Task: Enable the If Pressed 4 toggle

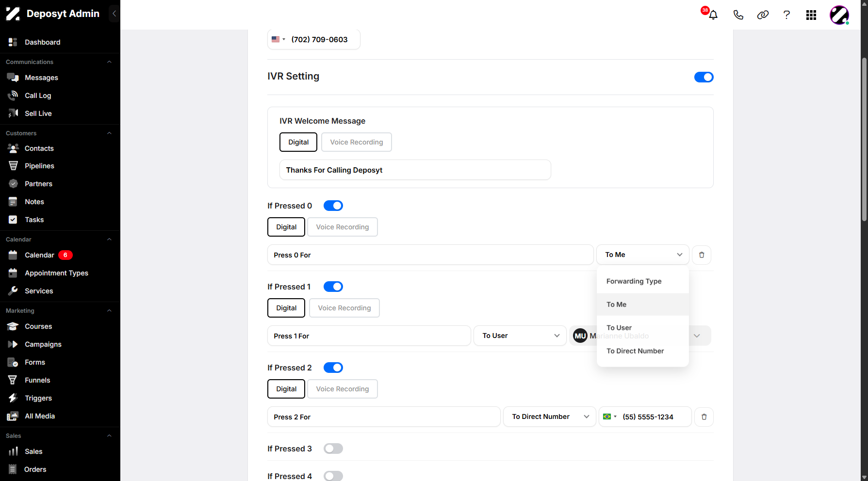Action: 333,476
